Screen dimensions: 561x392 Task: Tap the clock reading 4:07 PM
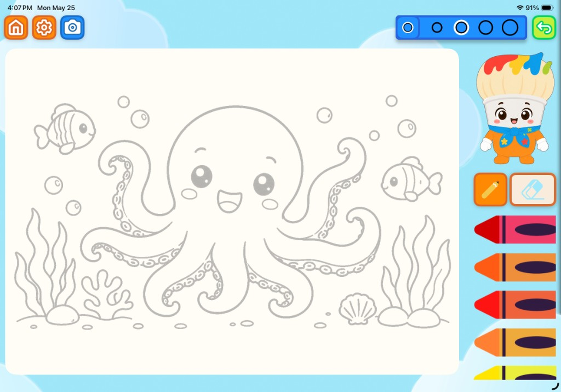pos(20,8)
